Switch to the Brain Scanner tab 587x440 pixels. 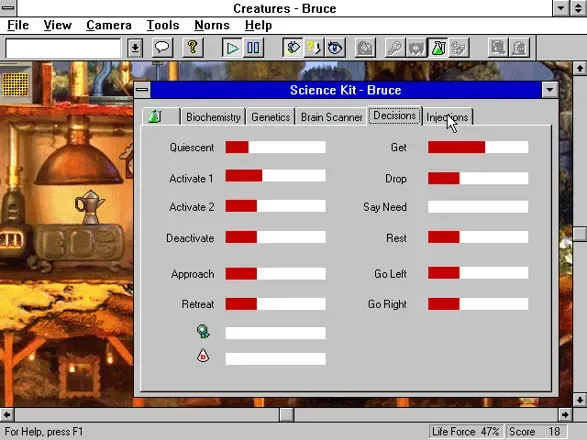pos(331,117)
